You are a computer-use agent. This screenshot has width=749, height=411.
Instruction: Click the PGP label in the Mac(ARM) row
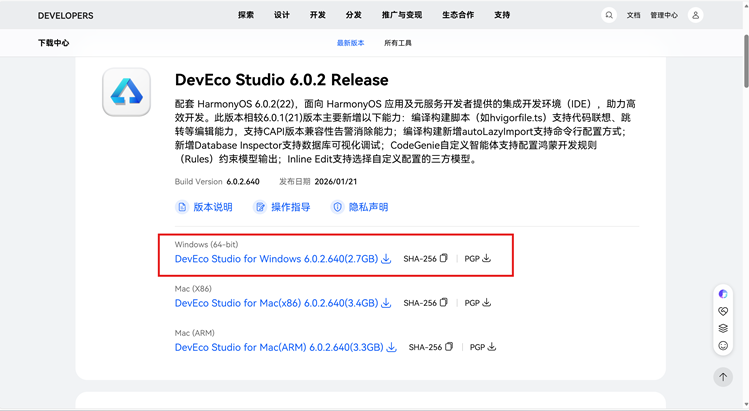477,347
